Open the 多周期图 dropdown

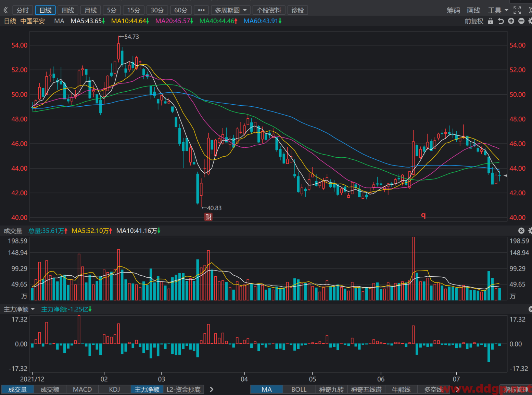pos(230,10)
